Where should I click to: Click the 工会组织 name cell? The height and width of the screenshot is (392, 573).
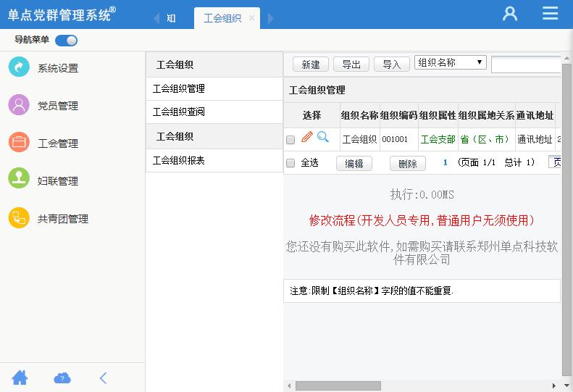click(x=359, y=139)
